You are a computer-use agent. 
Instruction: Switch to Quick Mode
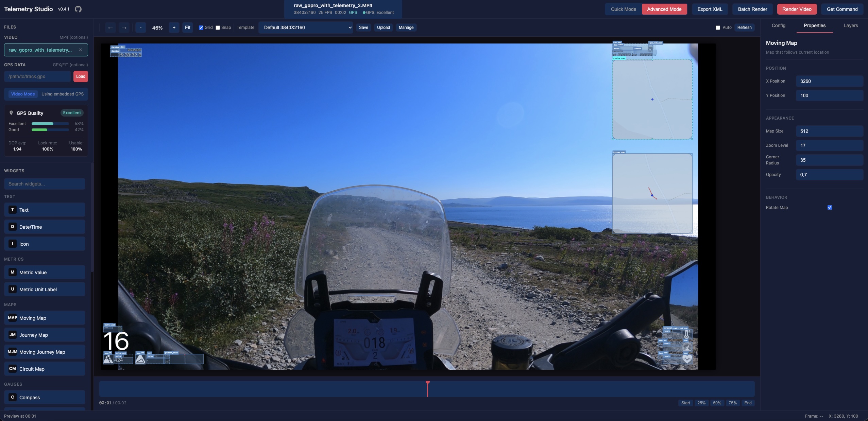point(623,9)
